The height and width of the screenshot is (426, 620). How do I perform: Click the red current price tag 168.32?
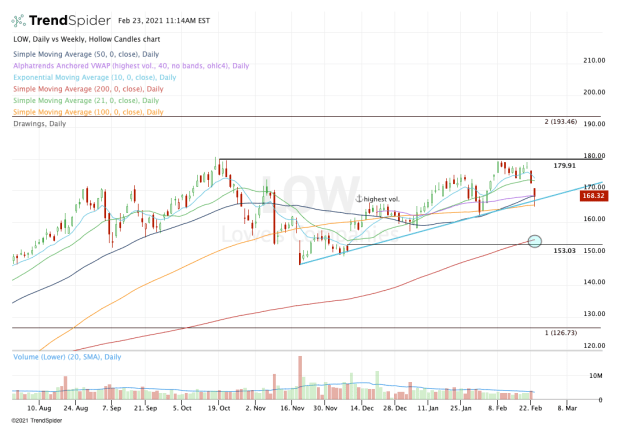[x=593, y=195]
